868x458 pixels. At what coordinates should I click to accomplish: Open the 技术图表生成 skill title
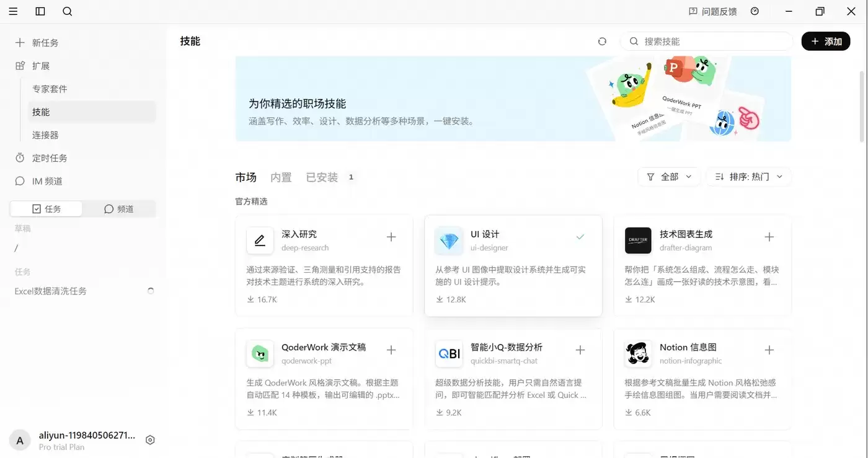pyautogui.click(x=686, y=234)
